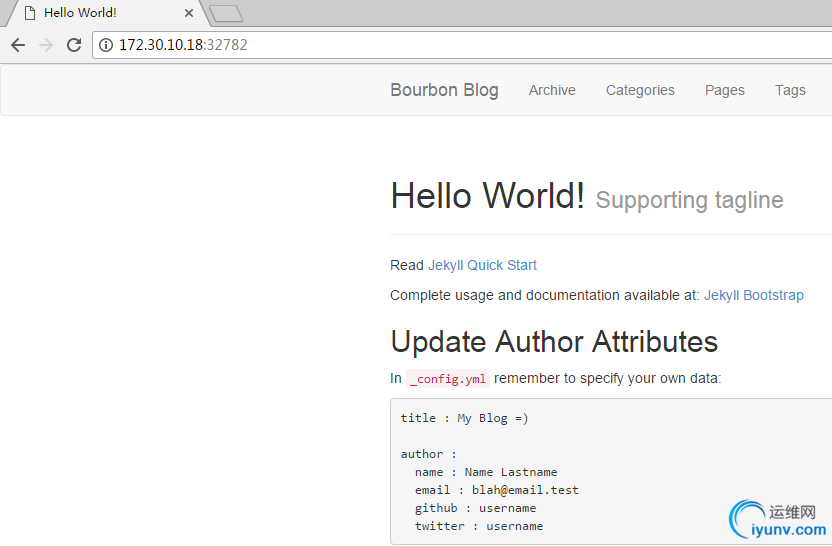
Task: Click the 'author :' code line
Action: (x=428, y=454)
